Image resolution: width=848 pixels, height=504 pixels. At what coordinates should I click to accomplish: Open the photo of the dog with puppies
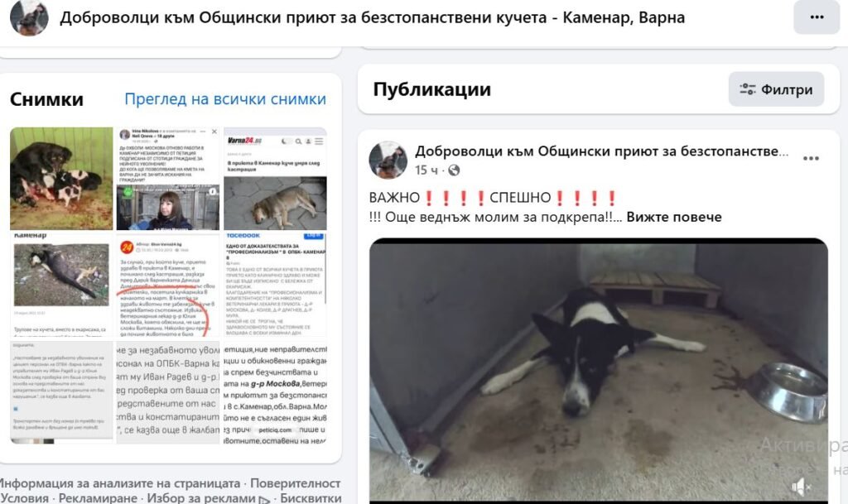click(61, 179)
